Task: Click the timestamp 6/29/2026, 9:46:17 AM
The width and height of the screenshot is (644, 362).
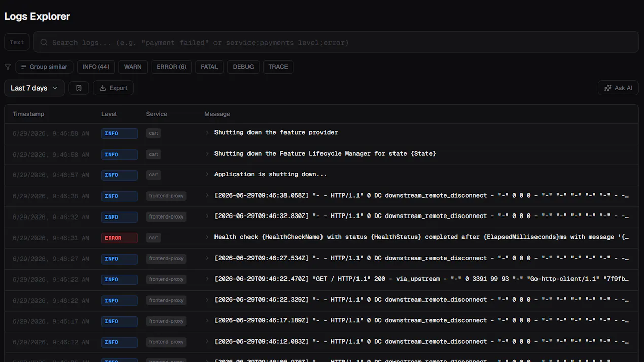Action: tap(51, 321)
